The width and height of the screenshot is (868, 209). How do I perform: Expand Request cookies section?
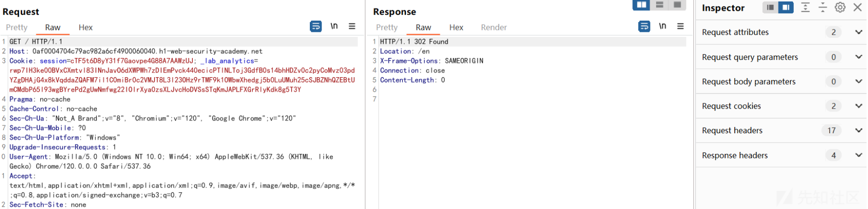(x=781, y=106)
